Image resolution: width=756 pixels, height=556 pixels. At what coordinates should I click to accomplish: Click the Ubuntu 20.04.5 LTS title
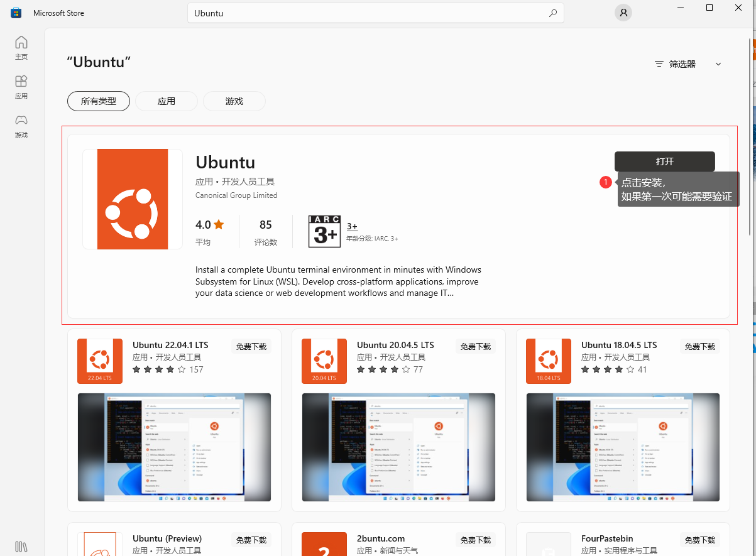395,345
